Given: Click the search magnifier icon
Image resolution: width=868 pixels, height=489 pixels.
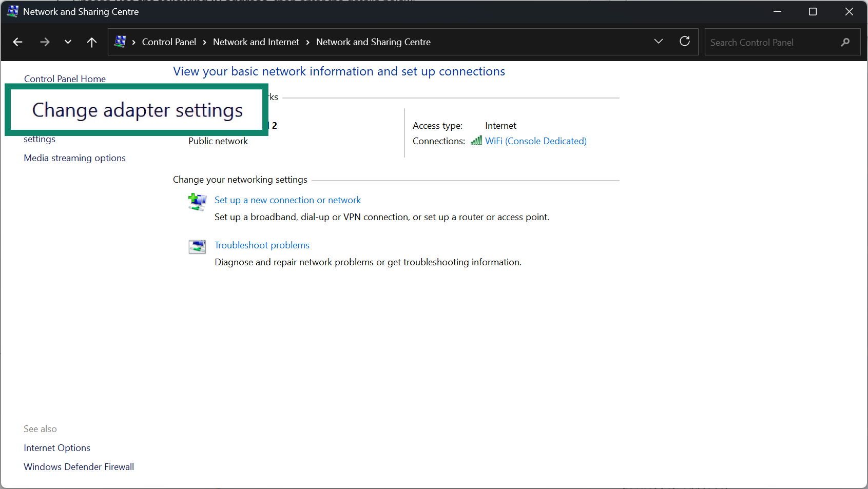Looking at the screenshot, I should [844, 42].
